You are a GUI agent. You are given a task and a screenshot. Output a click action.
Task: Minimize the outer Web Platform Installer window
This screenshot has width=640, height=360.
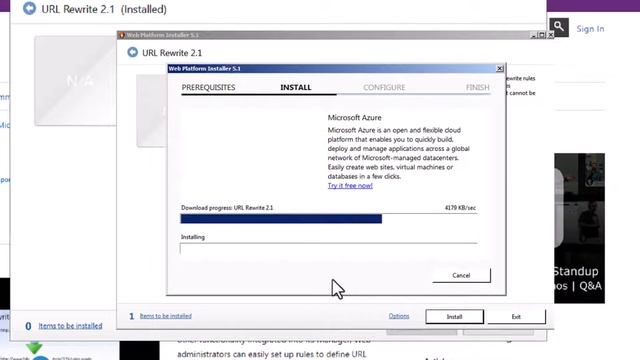(x=533, y=35)
